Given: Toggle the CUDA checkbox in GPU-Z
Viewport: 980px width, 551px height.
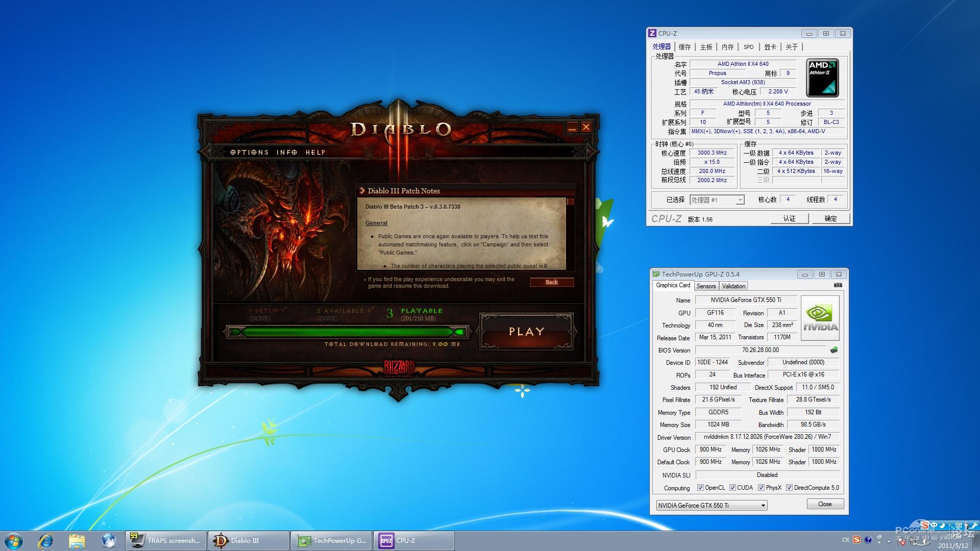Looking at the screenshot, I should coord(732,488).
